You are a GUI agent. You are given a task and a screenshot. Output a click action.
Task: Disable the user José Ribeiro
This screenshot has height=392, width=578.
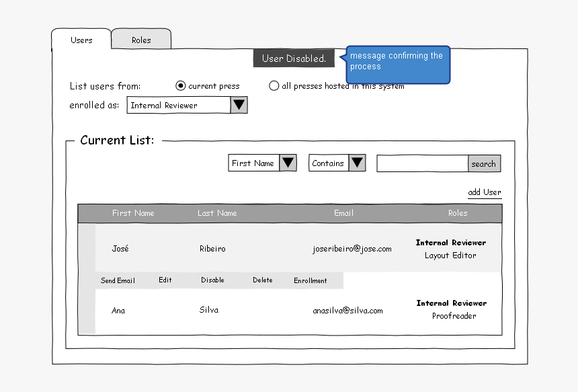click(x=213, y=280)
